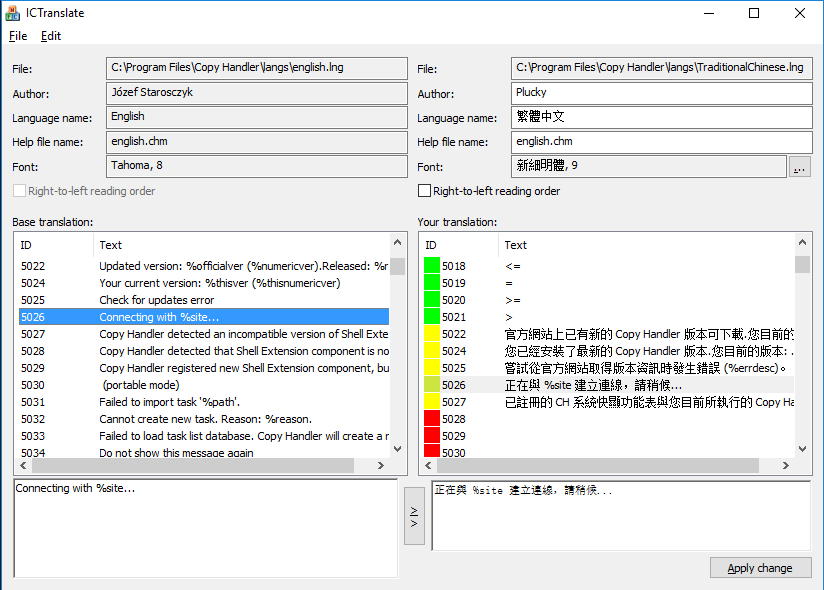Click base list horizontal scrollbar right arrow

(x=381, y=465)
